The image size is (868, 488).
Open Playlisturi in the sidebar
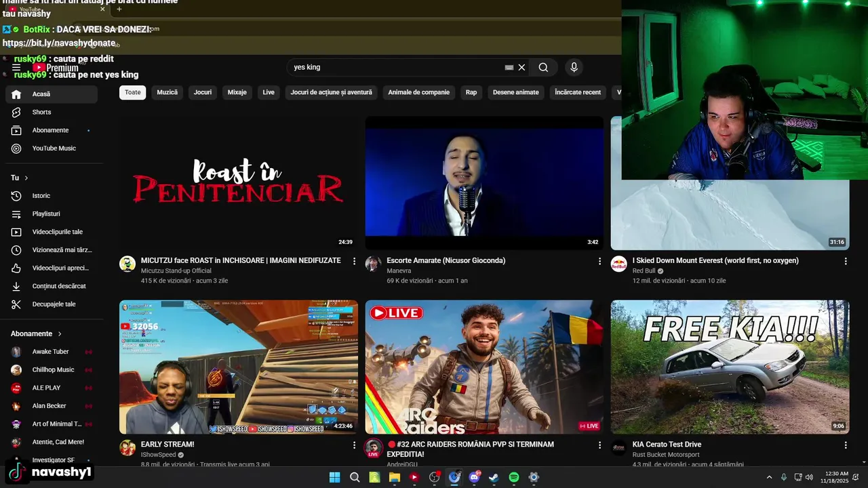(x=52, y=214)
